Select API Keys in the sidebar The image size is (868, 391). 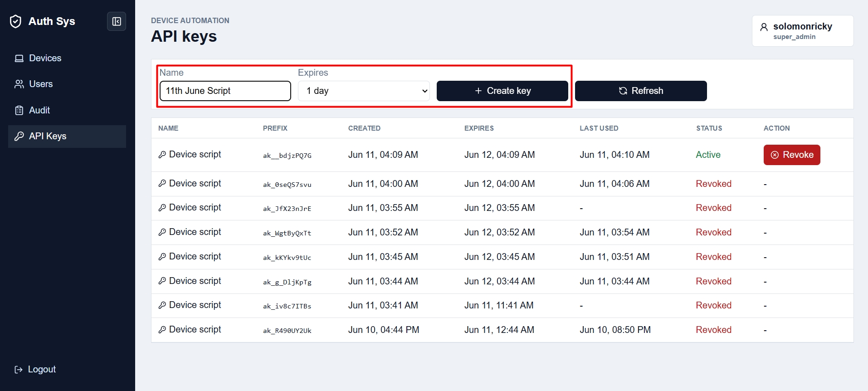67,136
